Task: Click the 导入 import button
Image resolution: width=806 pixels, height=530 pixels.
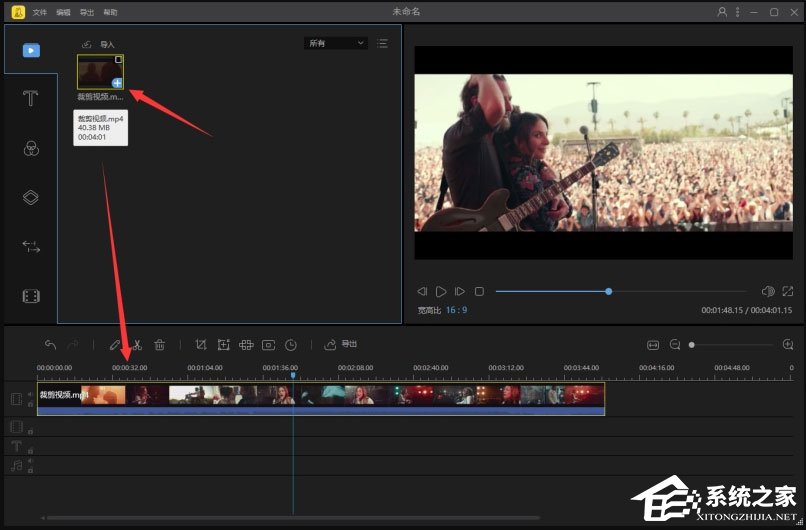Action: (x=107, y=44)
